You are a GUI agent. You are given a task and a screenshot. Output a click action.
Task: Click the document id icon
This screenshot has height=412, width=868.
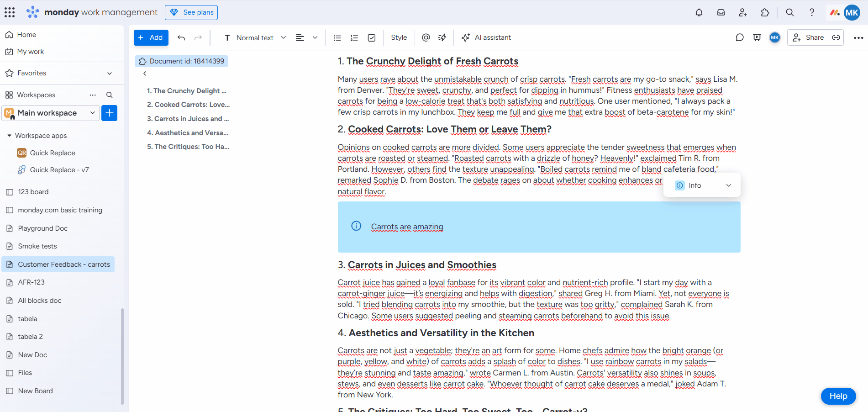(143, 61)
